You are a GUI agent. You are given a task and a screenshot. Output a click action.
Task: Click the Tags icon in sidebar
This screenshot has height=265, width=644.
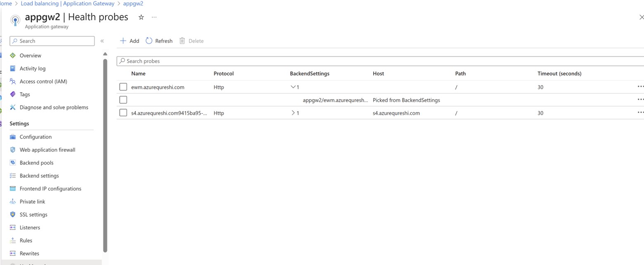point(13,94)
